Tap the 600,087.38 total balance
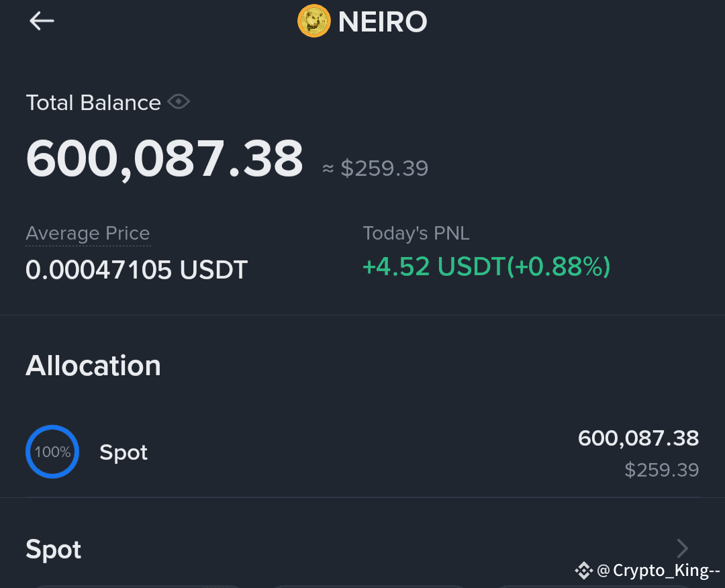Screen dimensions: 725x588 point(164,158)
